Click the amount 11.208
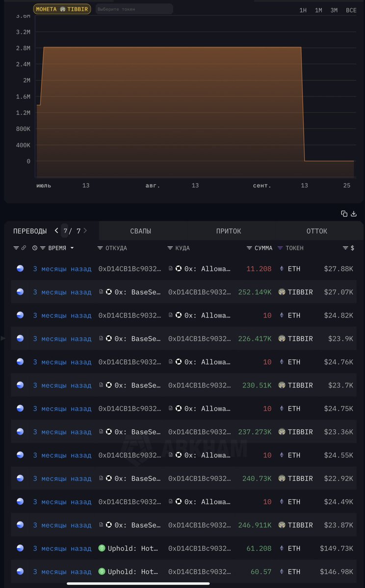The width and height of the screenshot is (365, 588). coord(259,269)
